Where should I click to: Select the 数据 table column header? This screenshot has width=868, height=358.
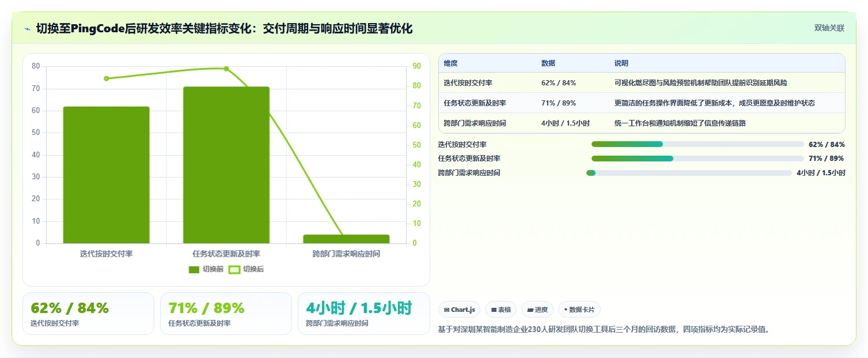coord(548,63)
